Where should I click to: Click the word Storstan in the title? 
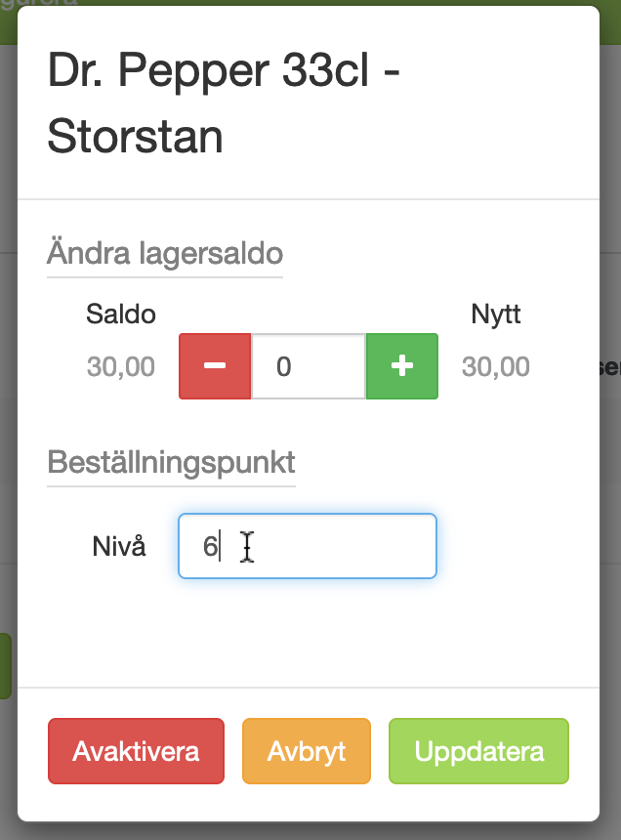[135, 138]
